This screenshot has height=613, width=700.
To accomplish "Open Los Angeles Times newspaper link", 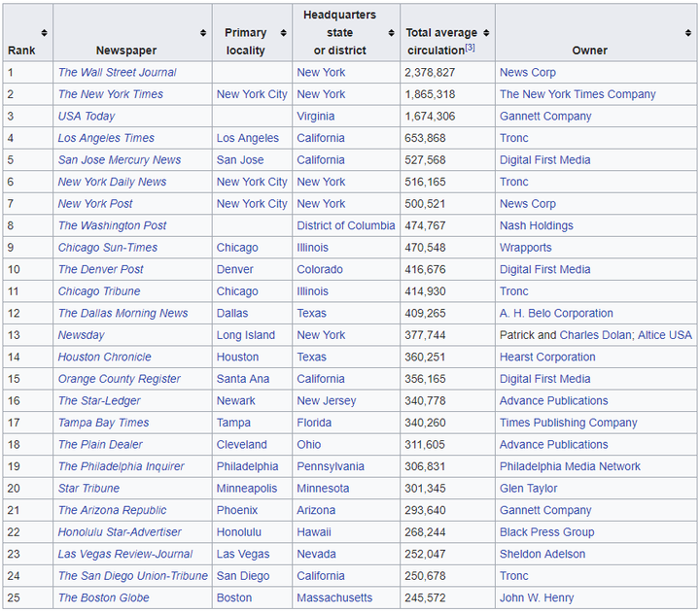I will 106,138.
